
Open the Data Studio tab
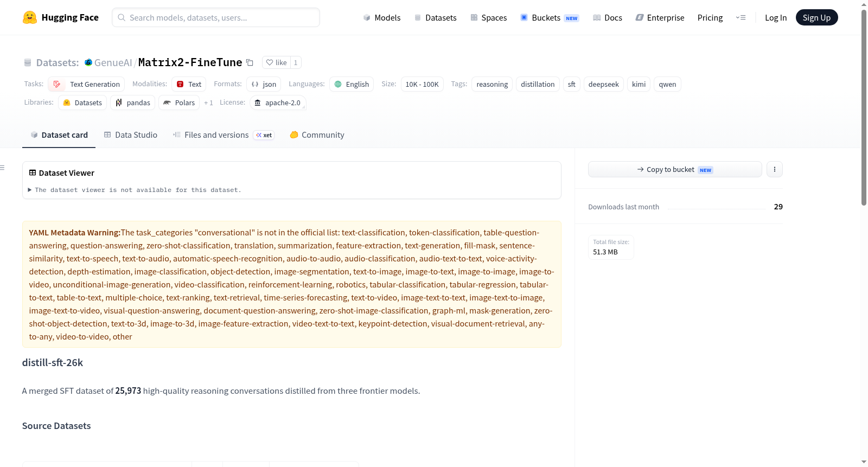pos(131,135)
